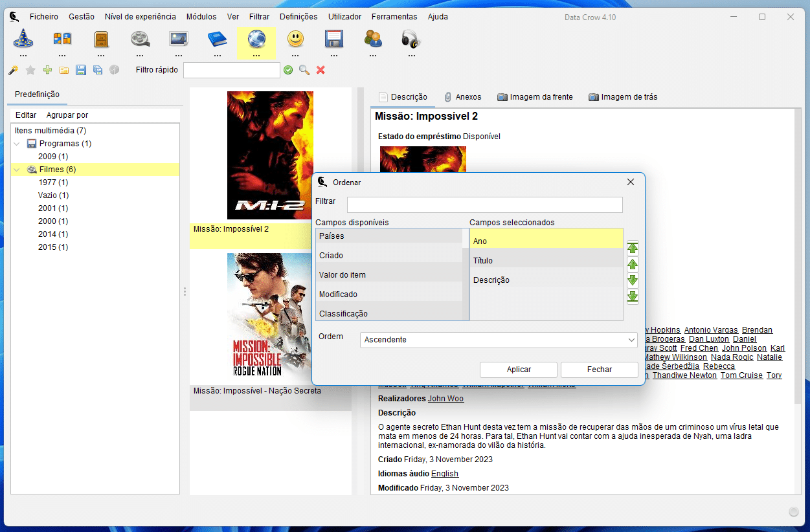Image resolution: width=810 pixels, height=532 pixels.
Task: Follow the John Woo director link
Action: (445, 399)
